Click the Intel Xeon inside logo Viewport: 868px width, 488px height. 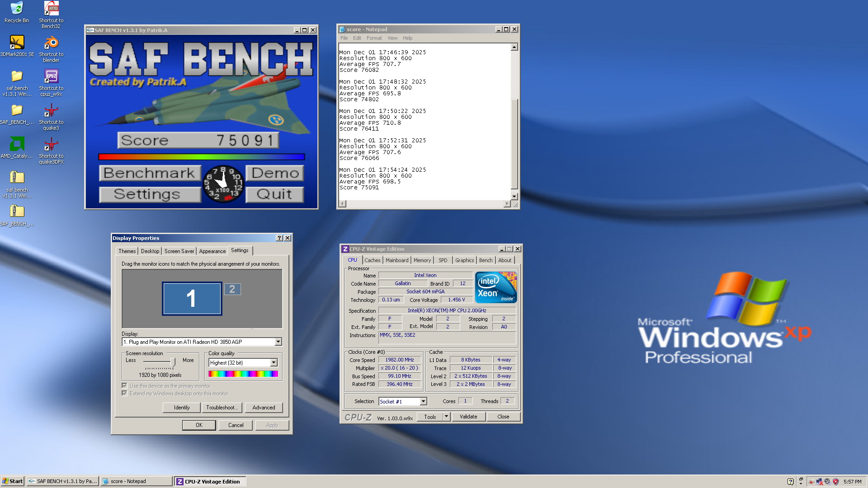[495, 287]
